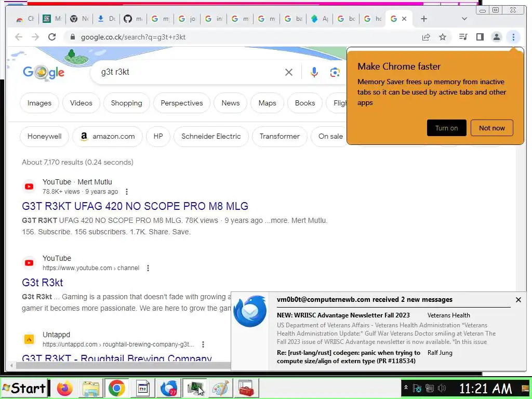This screenshot has width=532, height=399.
Task: Share this page using the share icon
Action: tap(426, 37)
